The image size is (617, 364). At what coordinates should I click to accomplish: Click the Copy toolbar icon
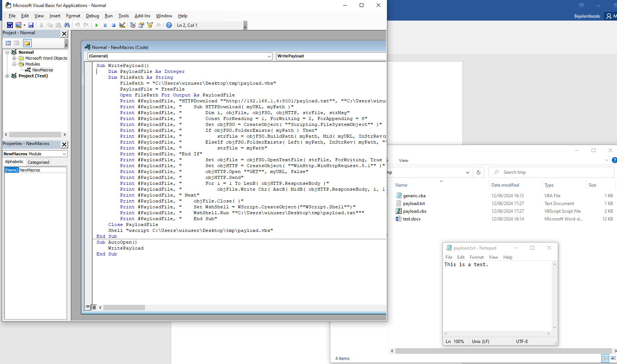[50, 25]
